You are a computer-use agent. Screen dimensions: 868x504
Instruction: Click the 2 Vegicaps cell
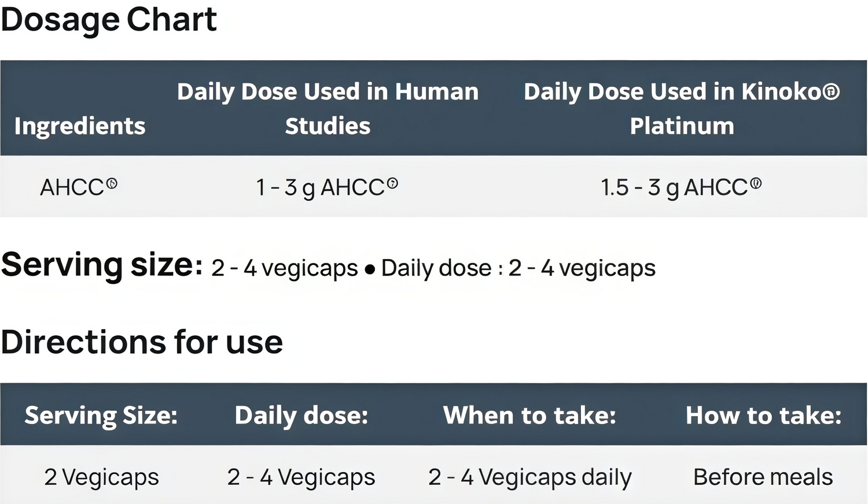[x=101, y=477]
